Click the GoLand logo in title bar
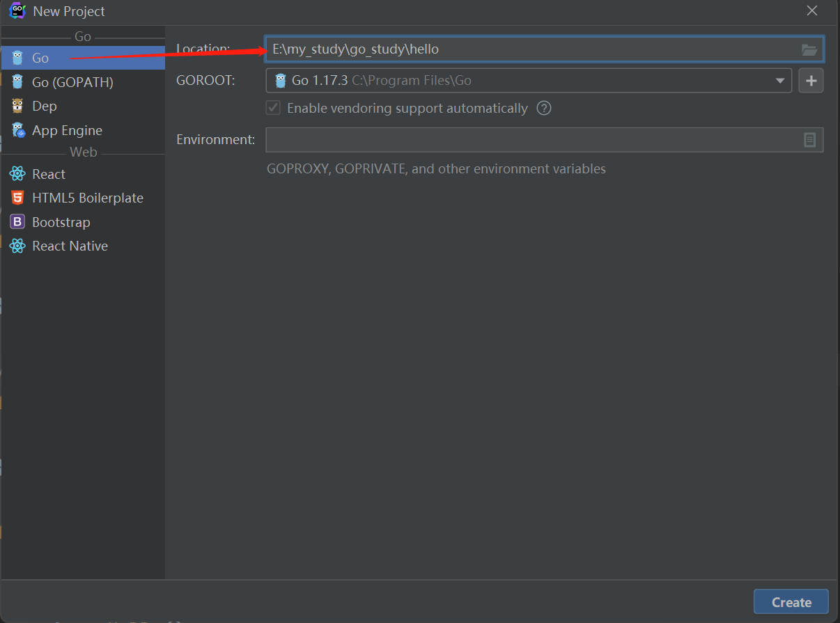The height and width of the screenshot is (623, 840). click(17, 11)
